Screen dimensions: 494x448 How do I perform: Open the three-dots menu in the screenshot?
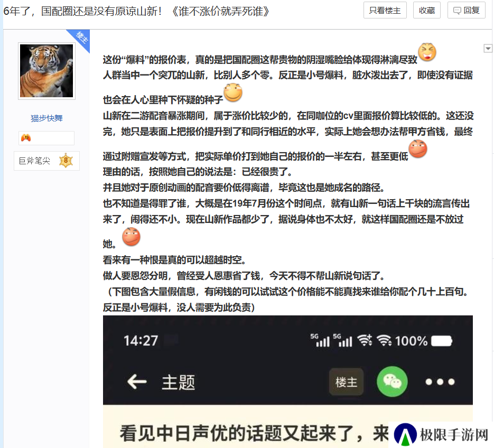440,382
